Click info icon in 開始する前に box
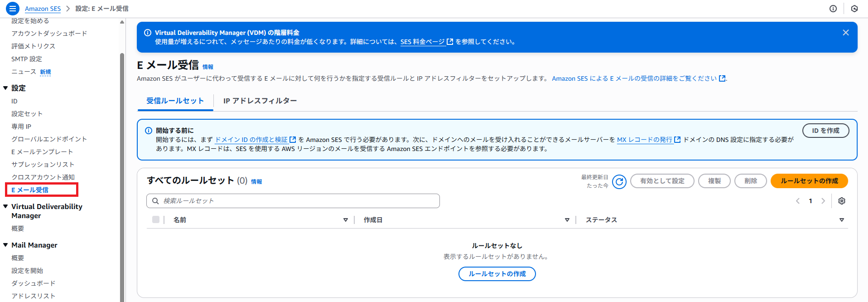The width and height of the screenshot is (868, 302). 149,131
